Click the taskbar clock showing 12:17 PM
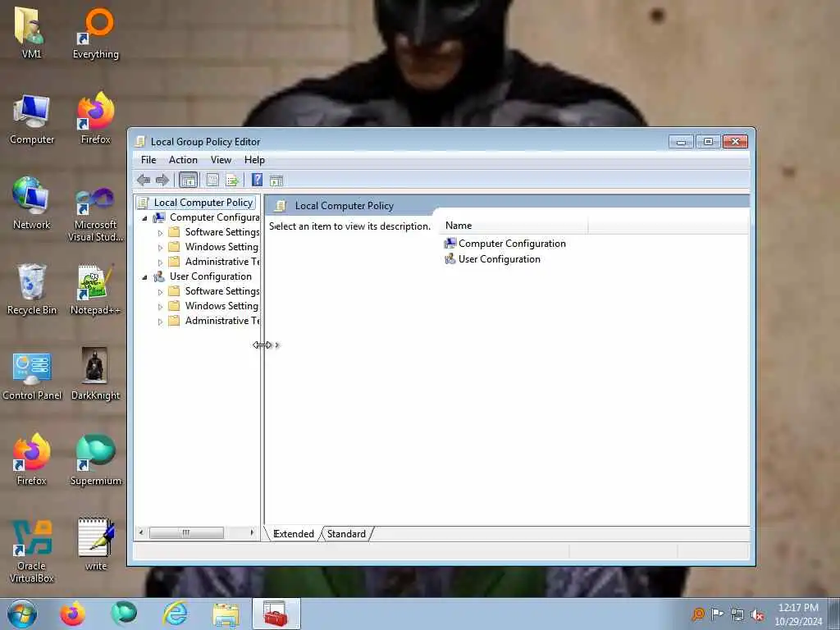 798,614
